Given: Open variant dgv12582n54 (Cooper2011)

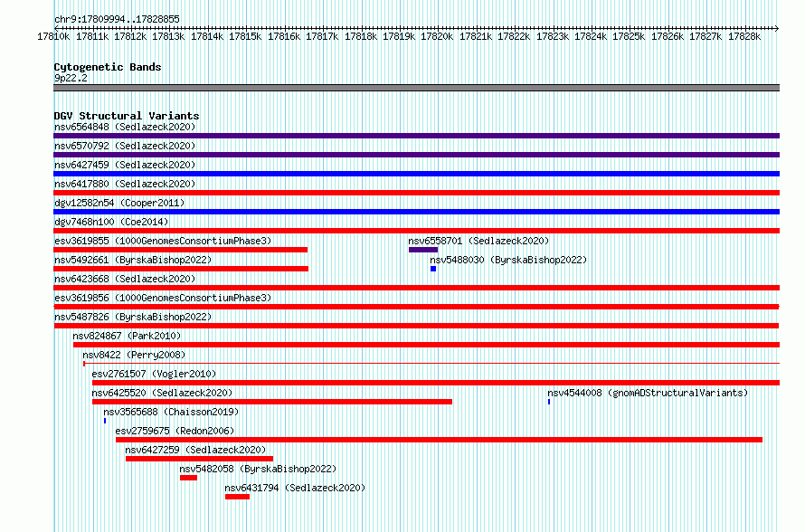Looking at the screenshot, I should [119, 203].
